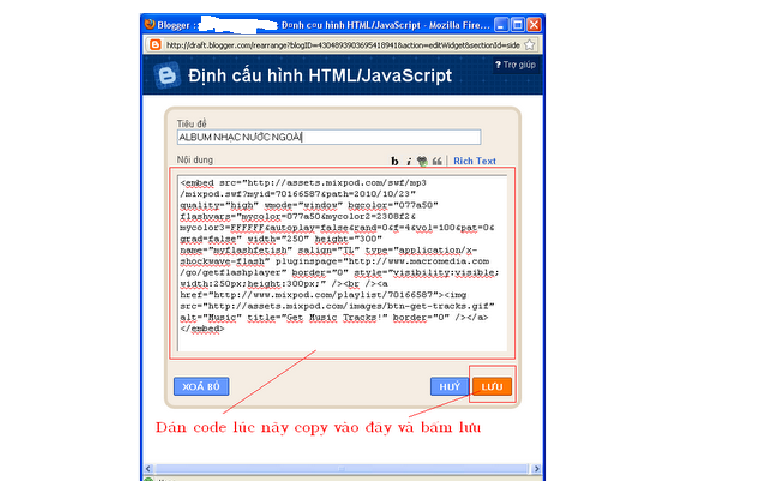This screenshot has height=481, width=781.
Task: Open Trợ giúp help link
Action: tap(515, 64)
